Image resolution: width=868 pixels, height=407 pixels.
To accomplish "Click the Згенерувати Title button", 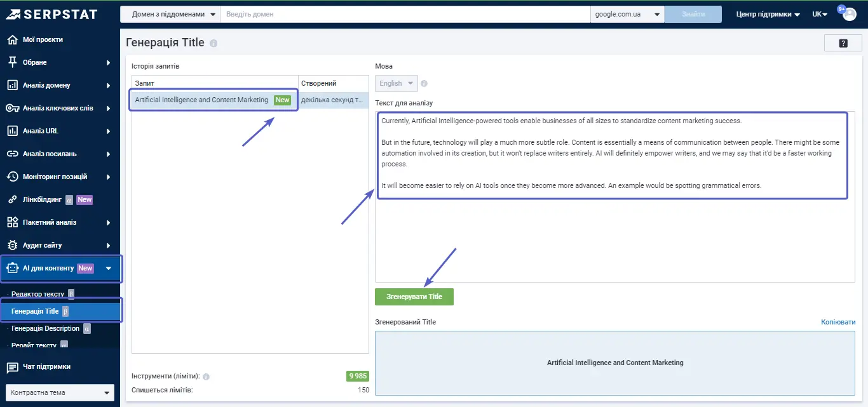I will [x=414, y=297].
